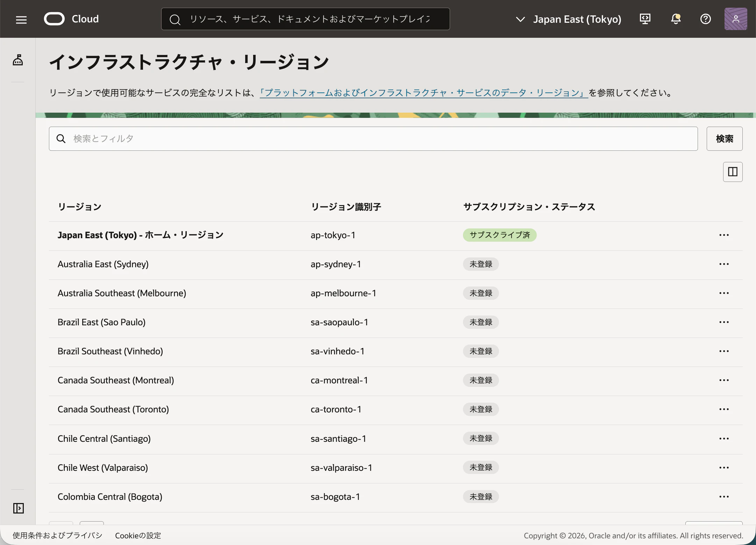Focus the 検索とフィルタ filter input
This screenshot has height=545, width=756.
[x=373, y=139]
